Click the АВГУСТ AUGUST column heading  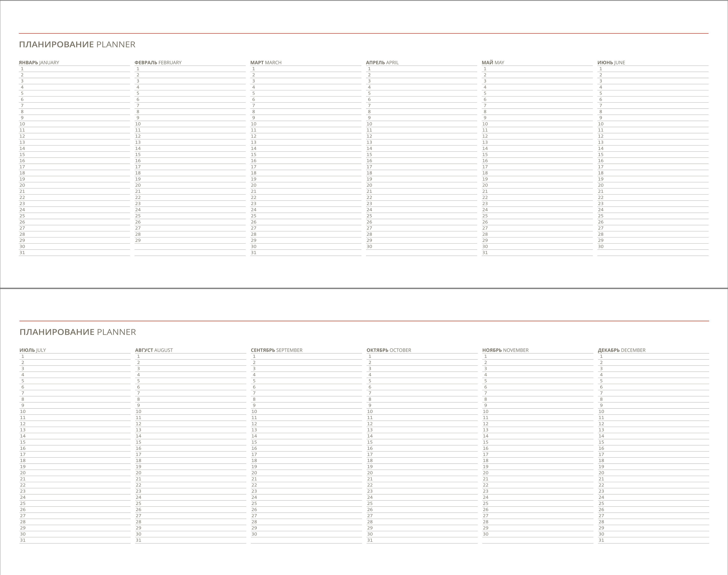tap(154, 350)
